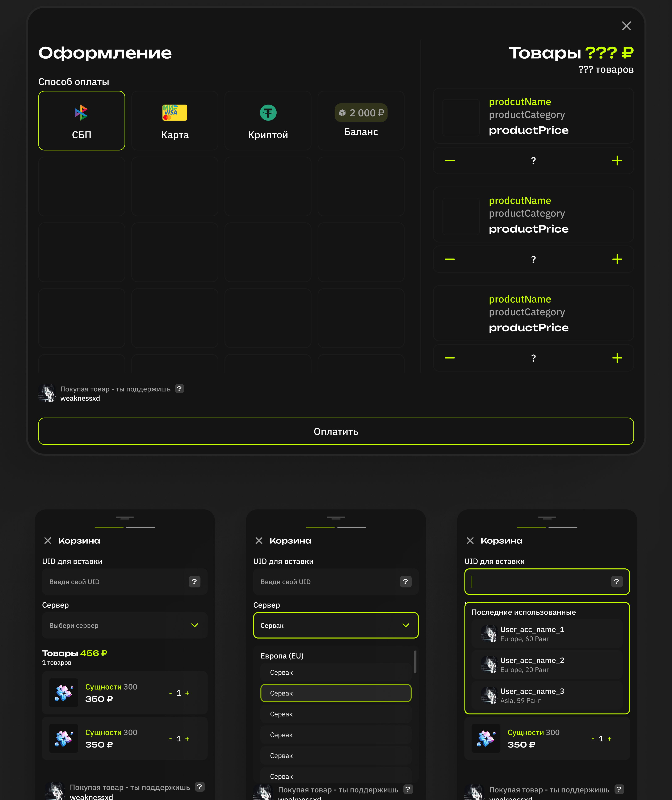Image resolution: width=672 pixels, height=800 pixels.
Task: Click weaknessxd avatar in checkout dialog
Action: [47, 393]
